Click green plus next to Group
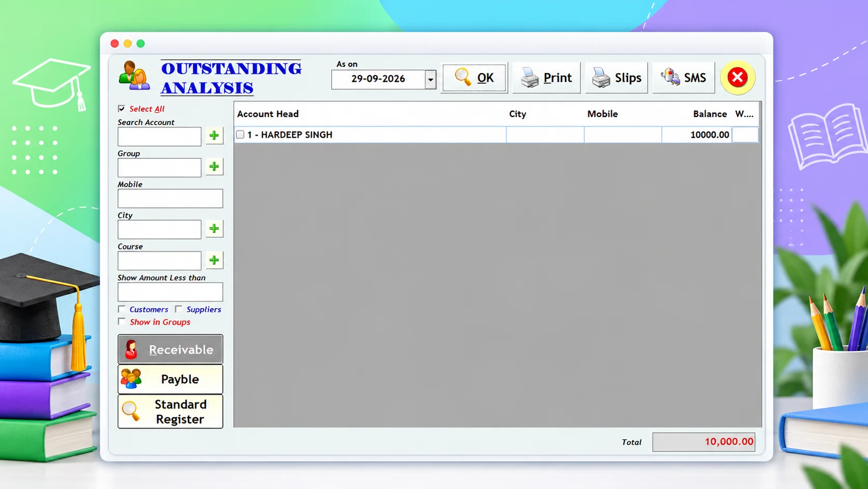Screen dimensions: 868x489 click(x=214, y=167)
